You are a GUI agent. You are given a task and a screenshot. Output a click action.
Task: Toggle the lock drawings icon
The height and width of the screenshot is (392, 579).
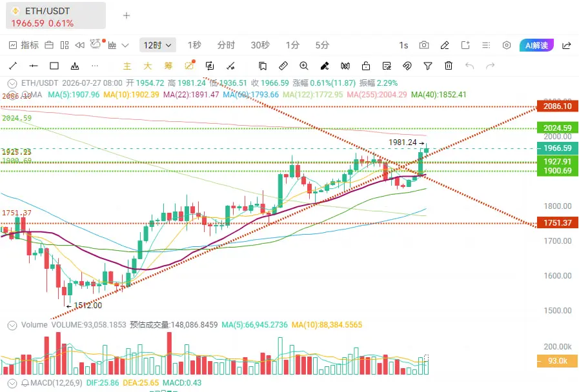coord(365,66)
